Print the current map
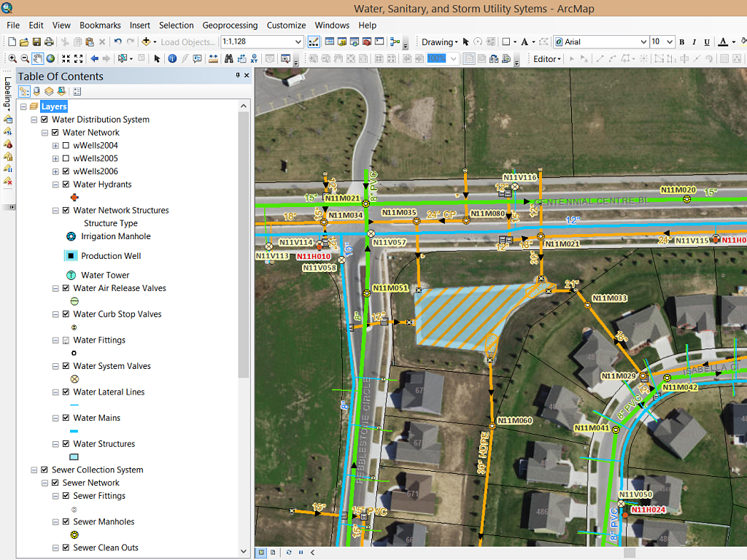Image resolution: width=747 pixels, height=560 pixels. [49, 42]
